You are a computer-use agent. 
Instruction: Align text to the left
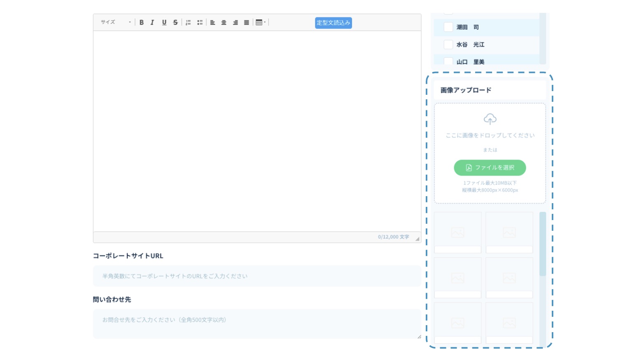click(212, 23)
